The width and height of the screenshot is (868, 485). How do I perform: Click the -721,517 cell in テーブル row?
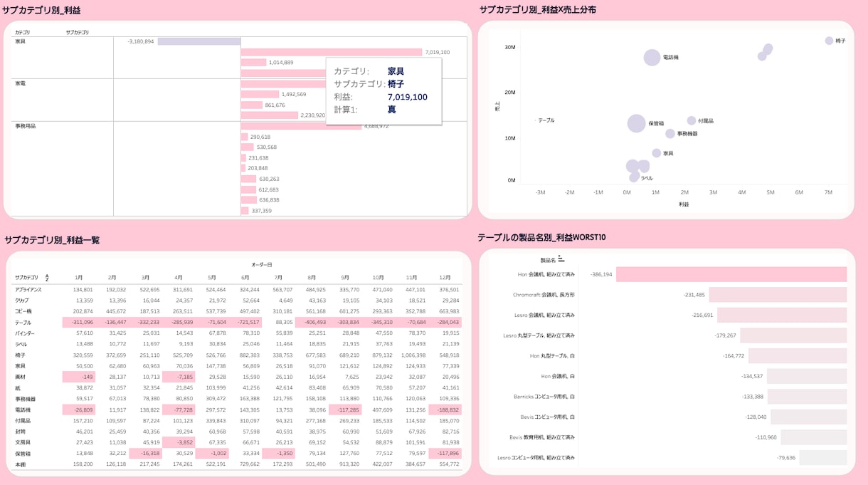click(x=245, y=323)
